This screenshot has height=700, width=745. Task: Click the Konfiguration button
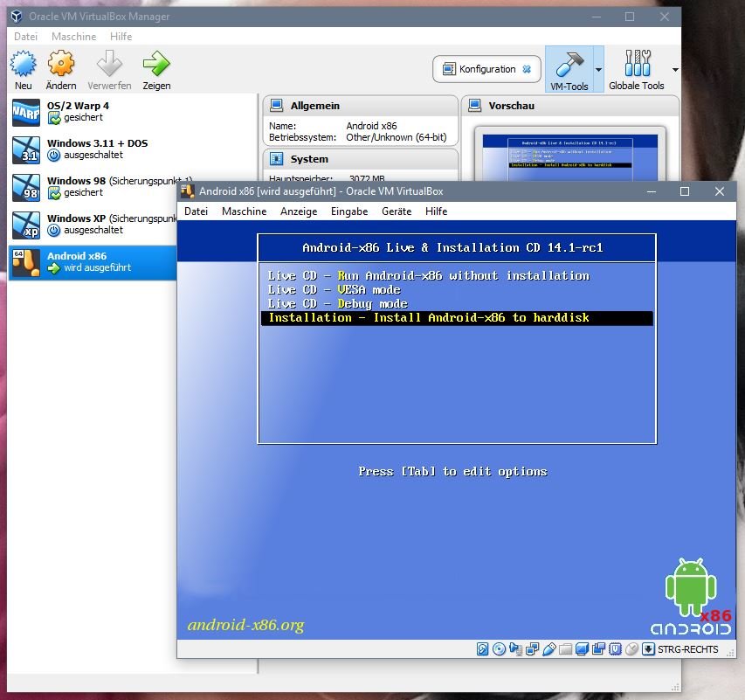point(486,69)
